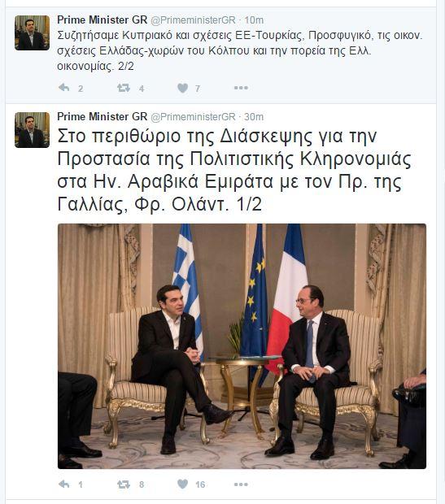Viewport: 445px width, 504px height.
Task: Like the tweet with 16 likes
Action: click(183, 484)
